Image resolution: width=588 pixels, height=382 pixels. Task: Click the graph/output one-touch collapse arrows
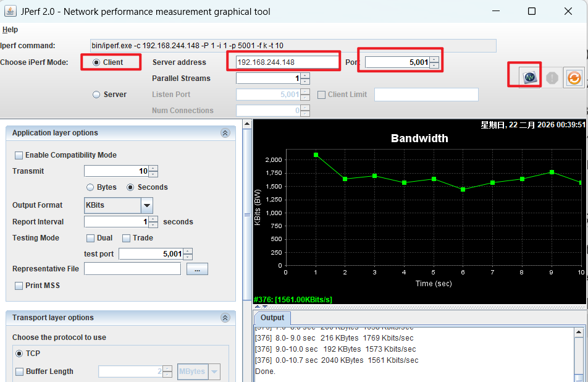point(261,307)
